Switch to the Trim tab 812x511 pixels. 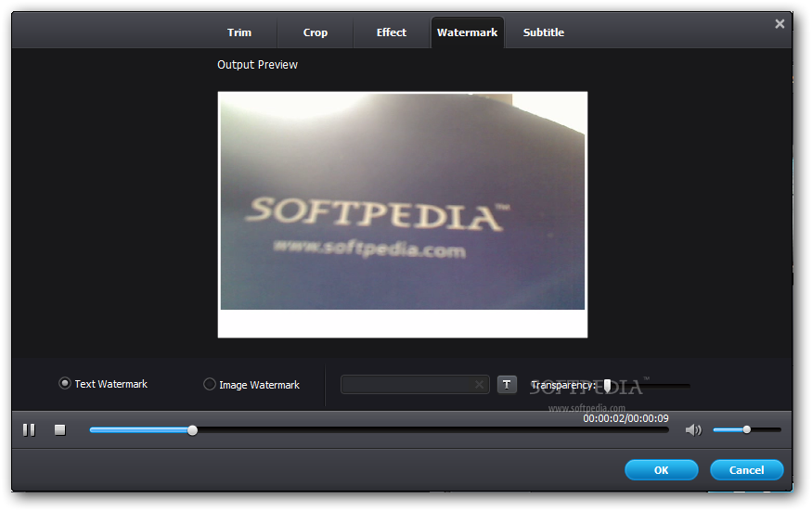(x=239, y=32)
